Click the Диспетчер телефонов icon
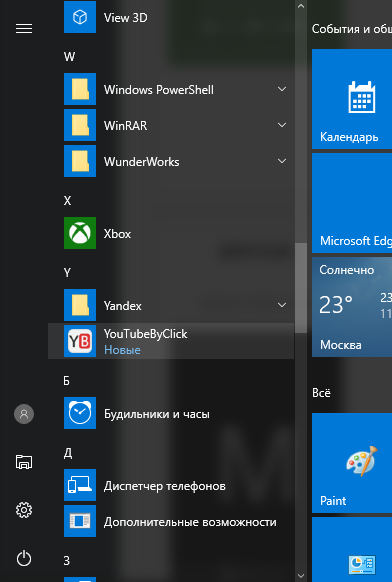The height and width of the screenshot is (582, 392). (80, 485)
